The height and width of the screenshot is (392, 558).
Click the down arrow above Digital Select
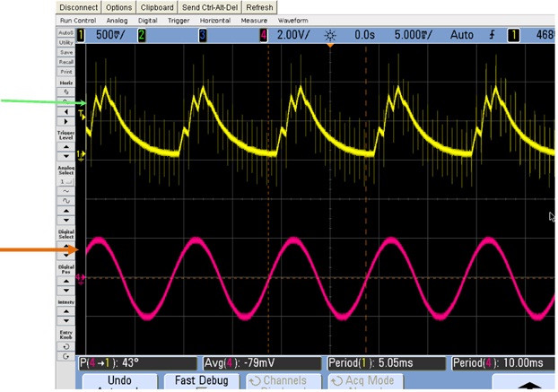65,220
